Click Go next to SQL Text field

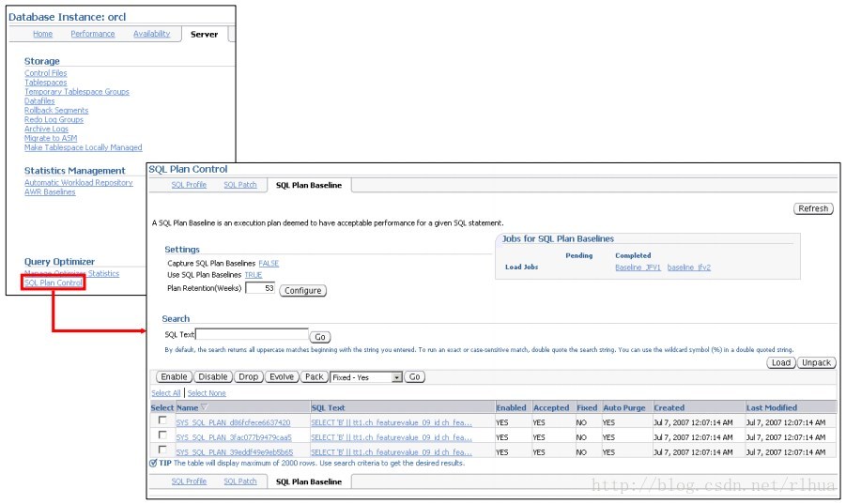pos(320,337)
